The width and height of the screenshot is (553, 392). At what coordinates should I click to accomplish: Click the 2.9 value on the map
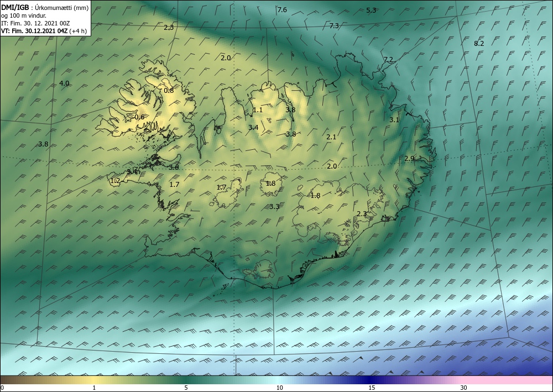point(409,159)
